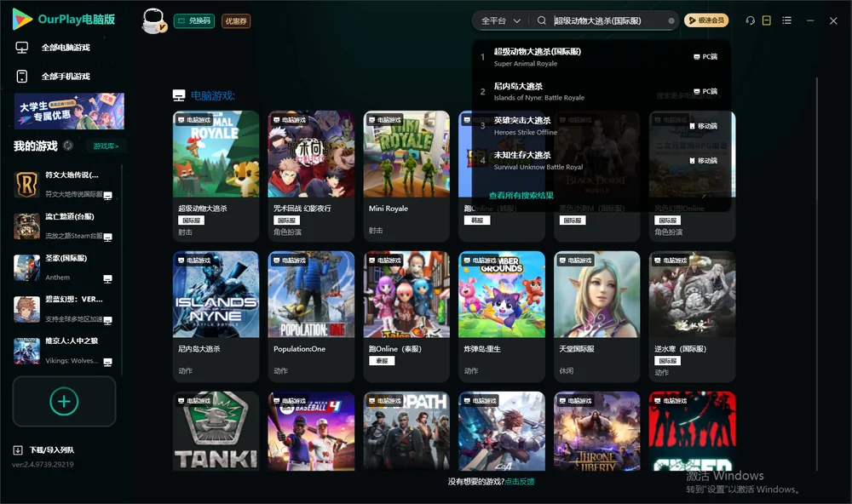Open the Super Mega Baseball 4 card
The width and height of the screenshot is (852, 504).
[311, 431]
